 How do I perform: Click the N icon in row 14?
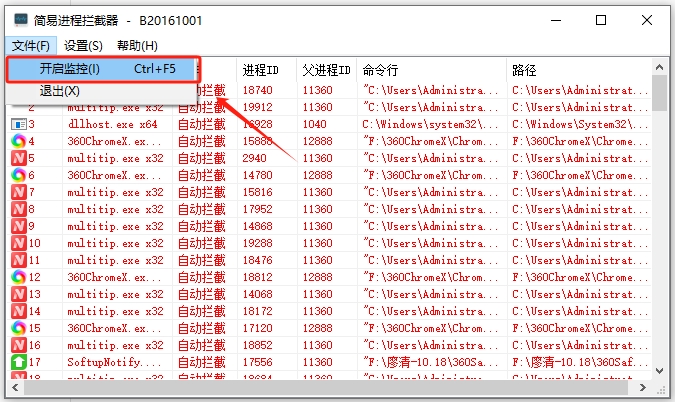point(19,311)
